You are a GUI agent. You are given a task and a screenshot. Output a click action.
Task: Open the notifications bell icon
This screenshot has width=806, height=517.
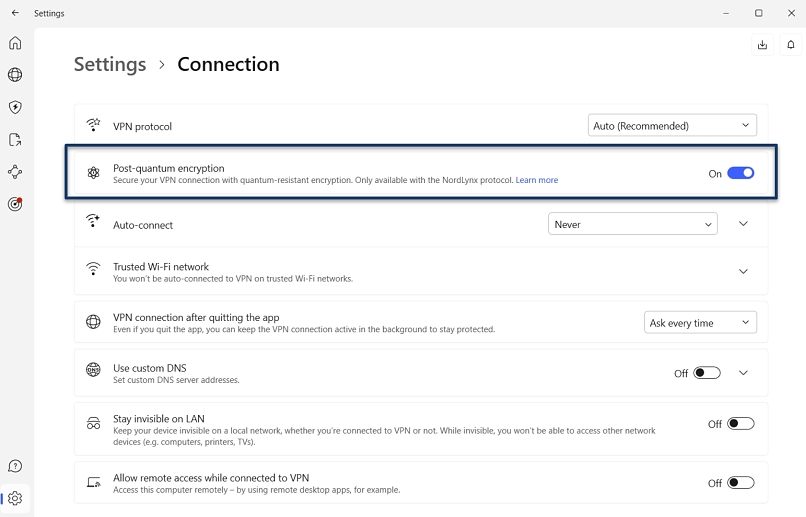[x=792, y=45]
